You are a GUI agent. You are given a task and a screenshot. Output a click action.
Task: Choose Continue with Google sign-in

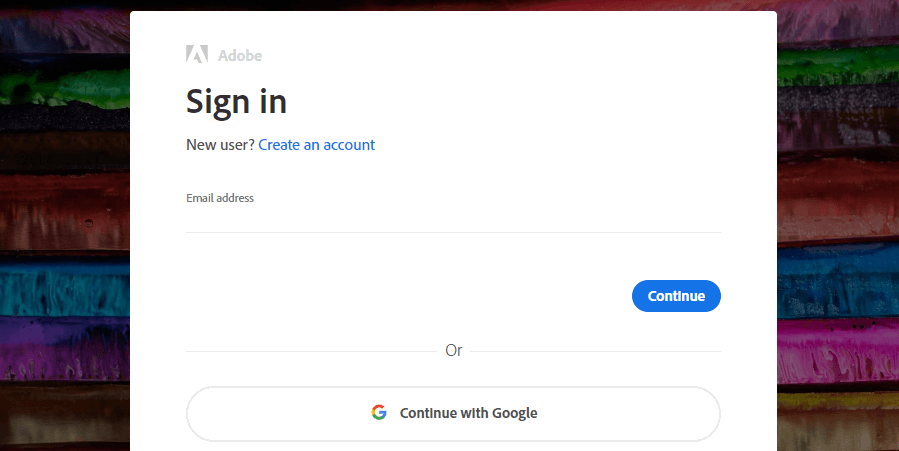click(x=454, y=413)
